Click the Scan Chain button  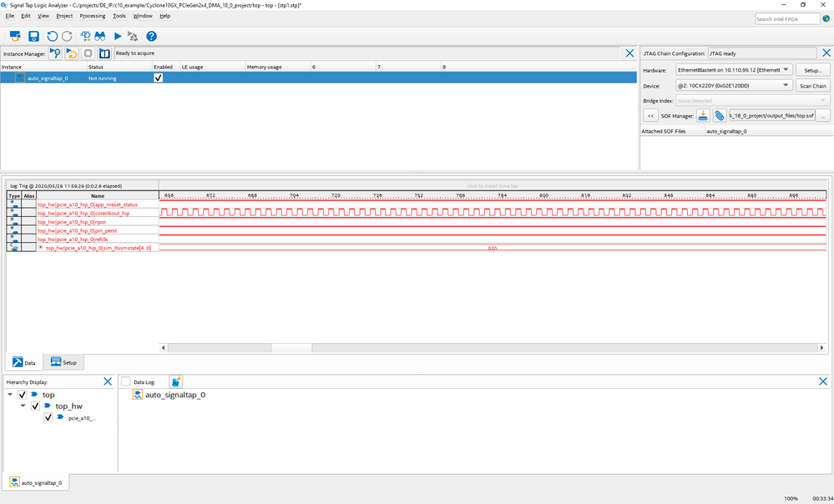813,86
